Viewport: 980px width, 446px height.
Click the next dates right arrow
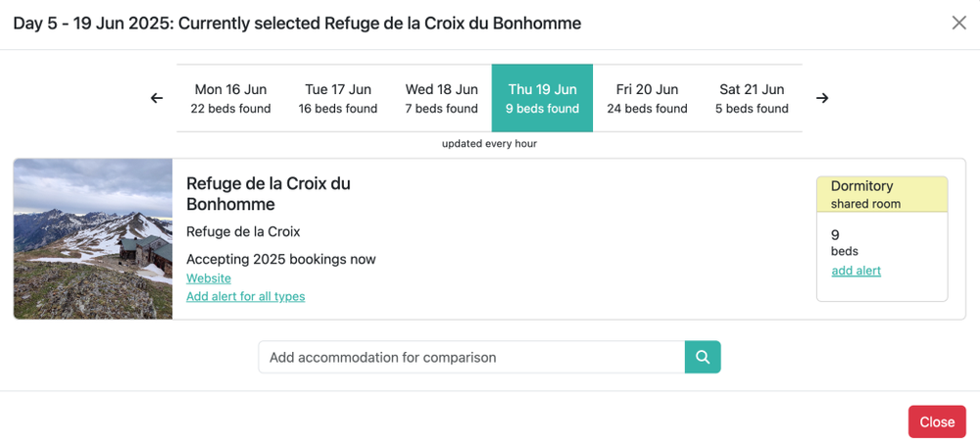coord(822,98)
